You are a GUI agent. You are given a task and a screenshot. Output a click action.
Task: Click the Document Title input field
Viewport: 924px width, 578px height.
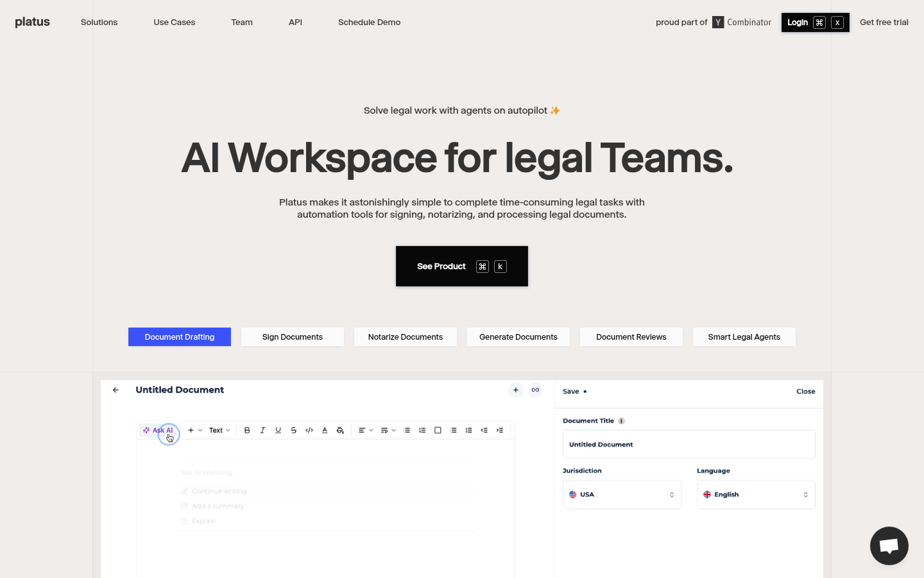pyautogui.click(x=689, y=444)
